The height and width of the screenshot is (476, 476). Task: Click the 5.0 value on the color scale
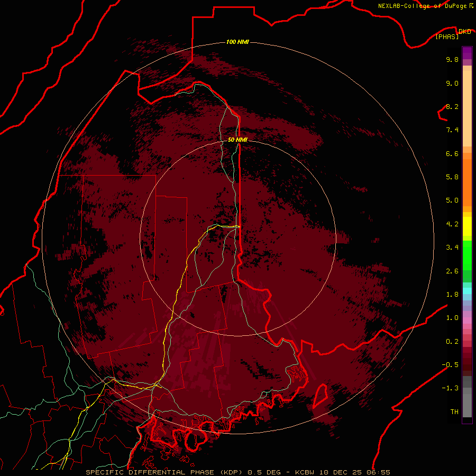coord(452,200)
